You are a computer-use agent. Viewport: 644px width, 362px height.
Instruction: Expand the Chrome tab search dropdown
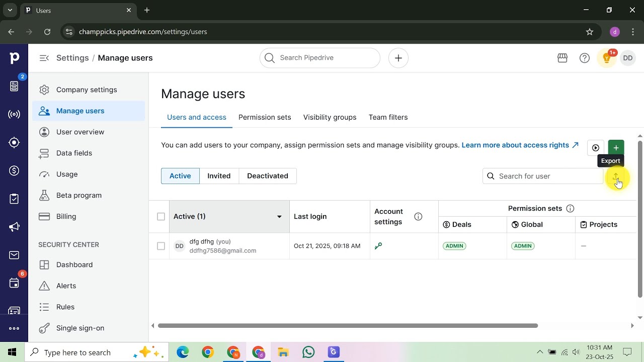[10, 10]
